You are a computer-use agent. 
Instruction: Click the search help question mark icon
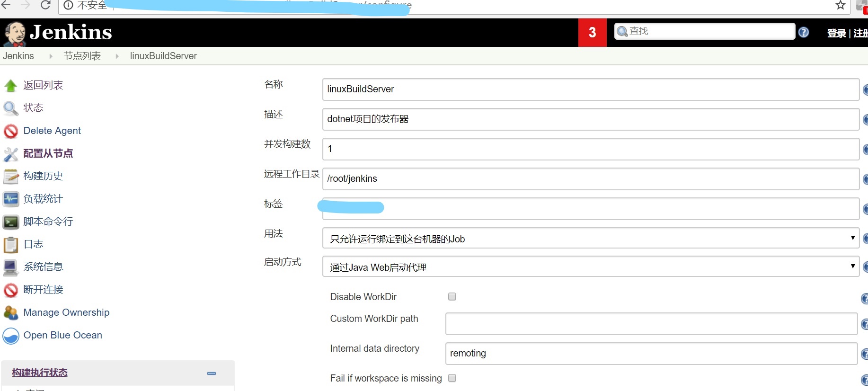click(x=804, y=32)
